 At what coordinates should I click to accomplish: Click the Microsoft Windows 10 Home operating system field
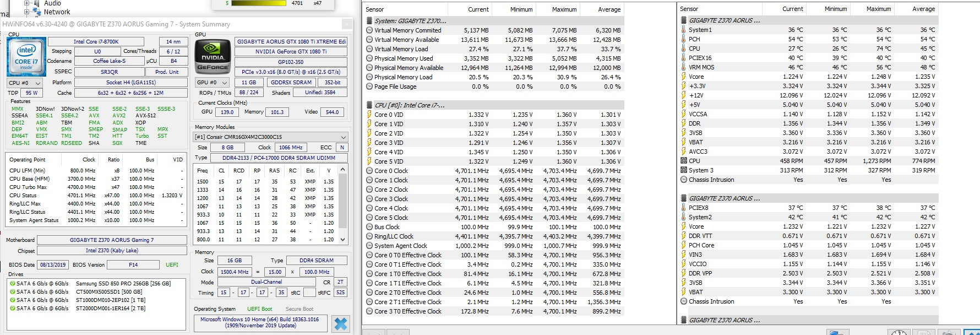(260, 322)
